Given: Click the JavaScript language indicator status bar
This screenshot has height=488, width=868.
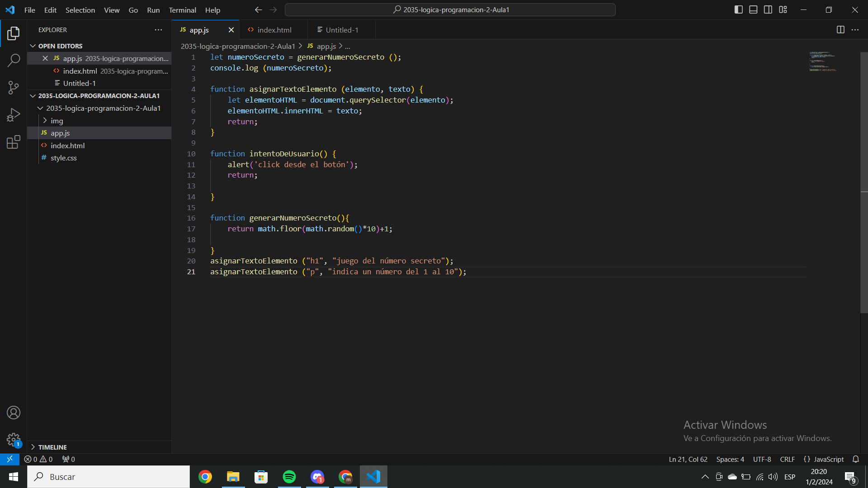Looking at the screenshot, I should tap(829, 460).
